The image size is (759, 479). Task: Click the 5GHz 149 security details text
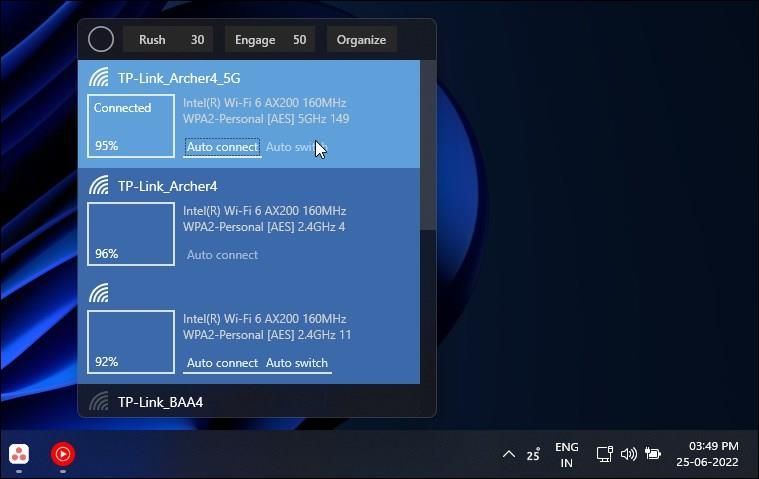tap(266, 119)
